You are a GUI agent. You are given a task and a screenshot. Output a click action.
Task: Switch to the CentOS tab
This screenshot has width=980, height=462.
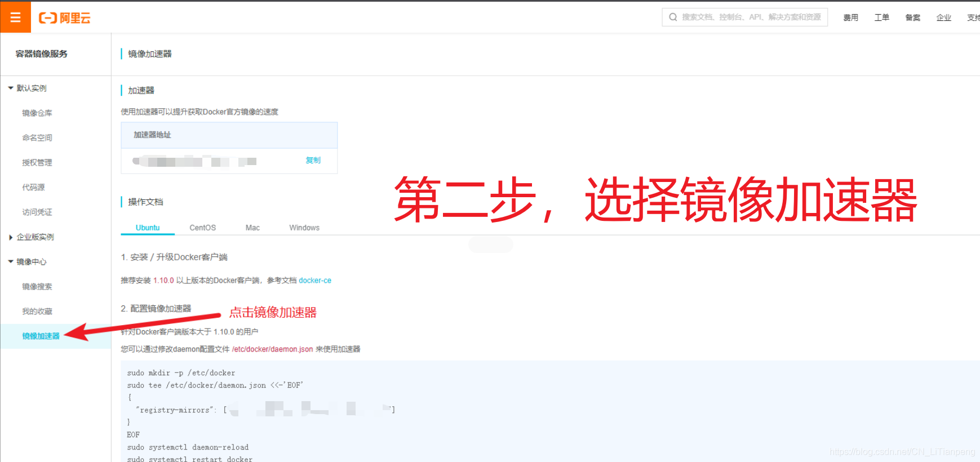[x=203, y=228]
